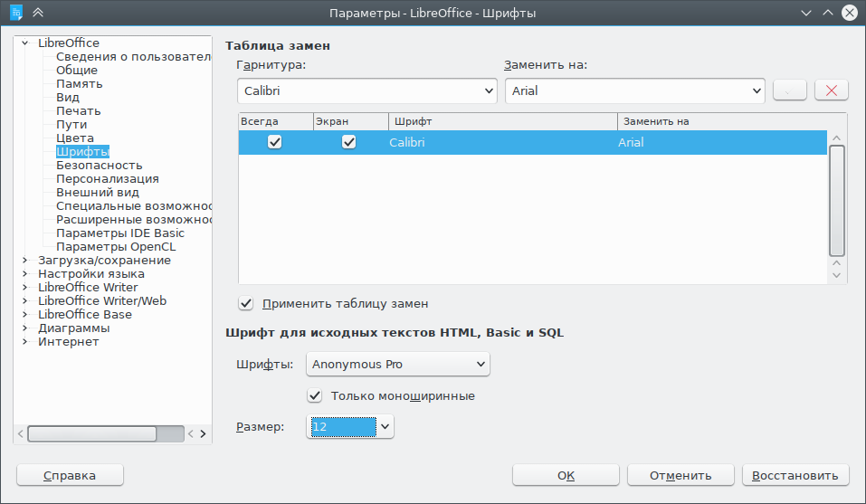Click the Размер size input field showing 12
The image size is (866, 504).
click(343, 427)
